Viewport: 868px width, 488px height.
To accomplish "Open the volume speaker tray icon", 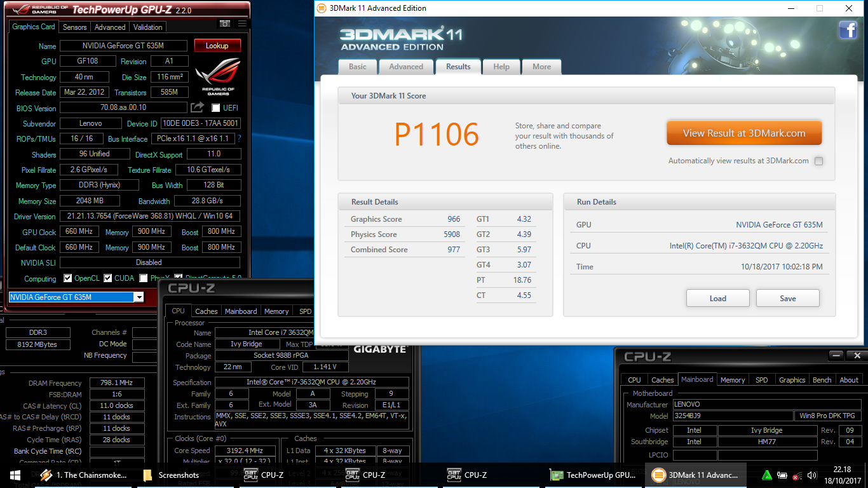I will click(x=811, y=475).
